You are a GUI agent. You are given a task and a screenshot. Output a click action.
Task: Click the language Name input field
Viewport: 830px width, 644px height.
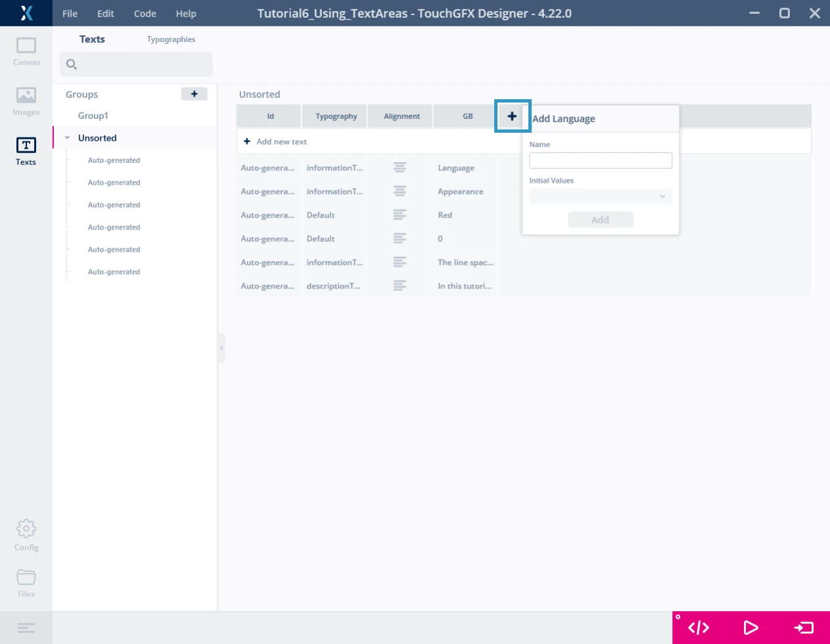[x=600, y=160]
